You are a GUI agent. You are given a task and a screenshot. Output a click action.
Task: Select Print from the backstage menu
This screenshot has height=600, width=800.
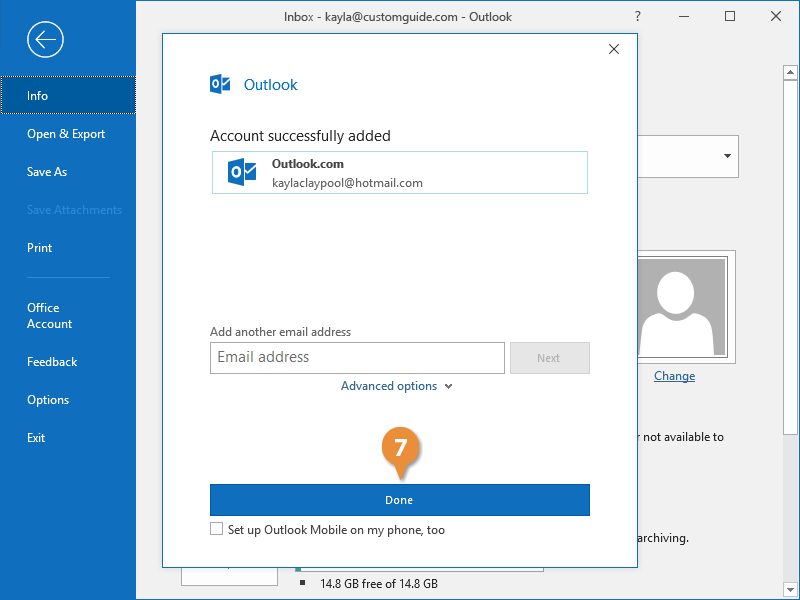[x=39, y=248]
